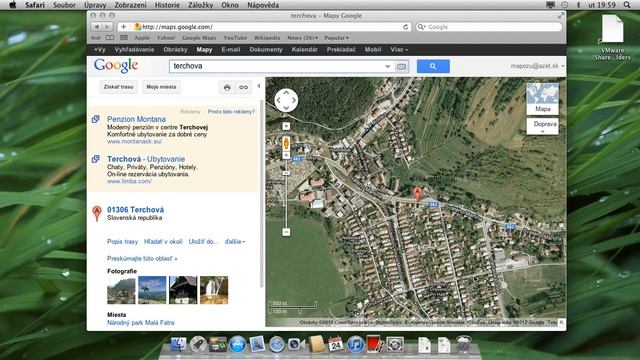Screen dimensions: 640x360
Task: Collapse the overview map corner arrow
Action: coord(562,322)
